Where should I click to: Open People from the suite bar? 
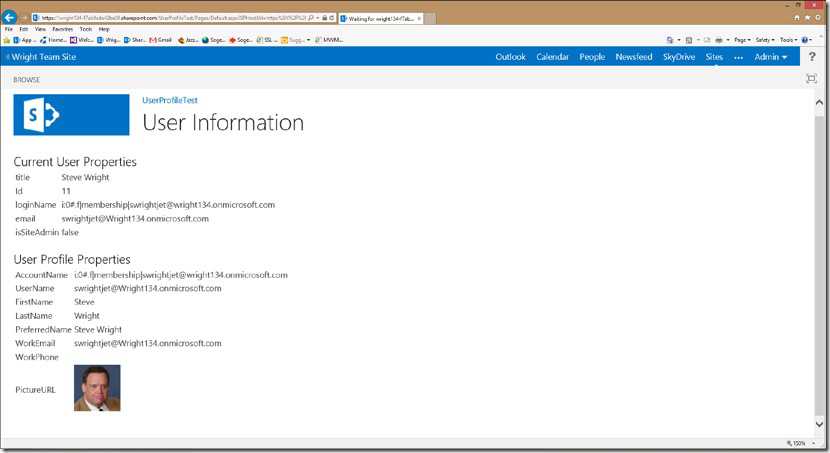592,57
